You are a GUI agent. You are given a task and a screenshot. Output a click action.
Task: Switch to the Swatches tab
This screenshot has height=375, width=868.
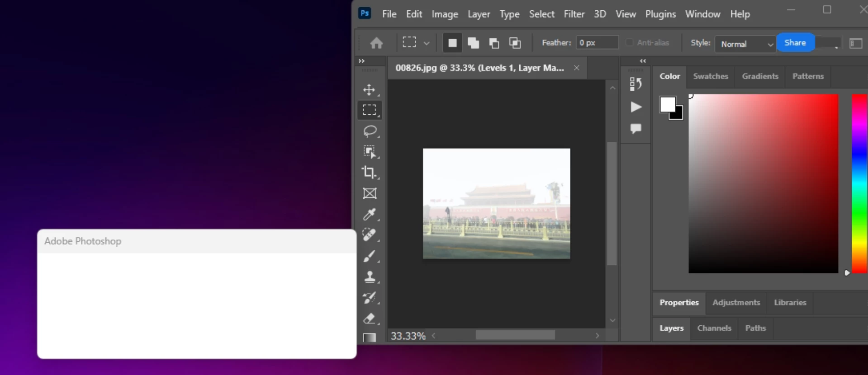point(711,76)
